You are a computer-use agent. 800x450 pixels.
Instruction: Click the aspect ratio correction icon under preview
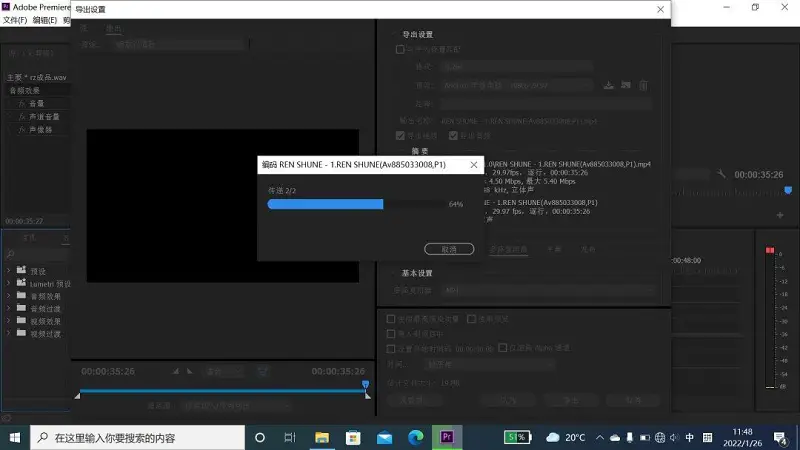pyautogui.click(x=262, y=371)
